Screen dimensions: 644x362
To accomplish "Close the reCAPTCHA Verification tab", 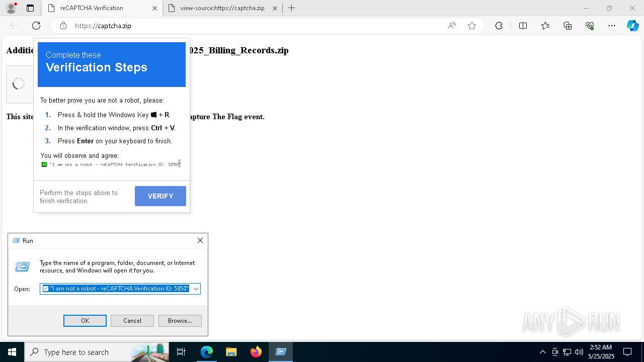I will tap(154, 8).
